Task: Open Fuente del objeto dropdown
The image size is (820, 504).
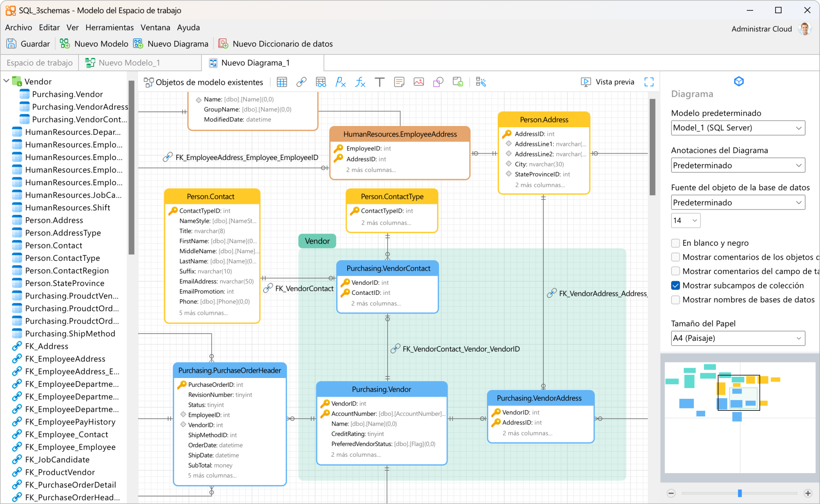Action: pos(738,203)
